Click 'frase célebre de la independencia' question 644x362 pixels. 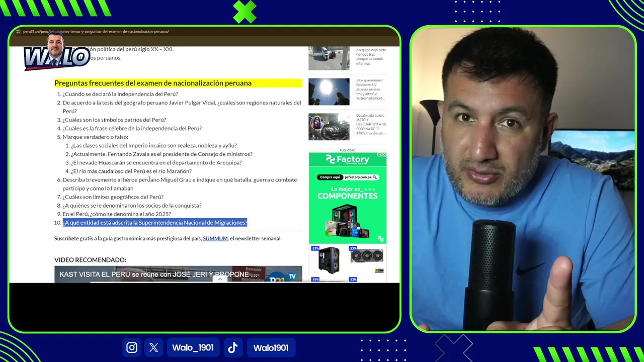click(132, 128)
